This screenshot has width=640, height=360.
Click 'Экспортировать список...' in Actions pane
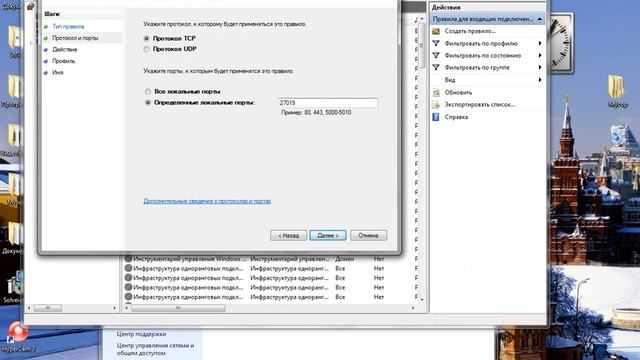coord(480,105)
